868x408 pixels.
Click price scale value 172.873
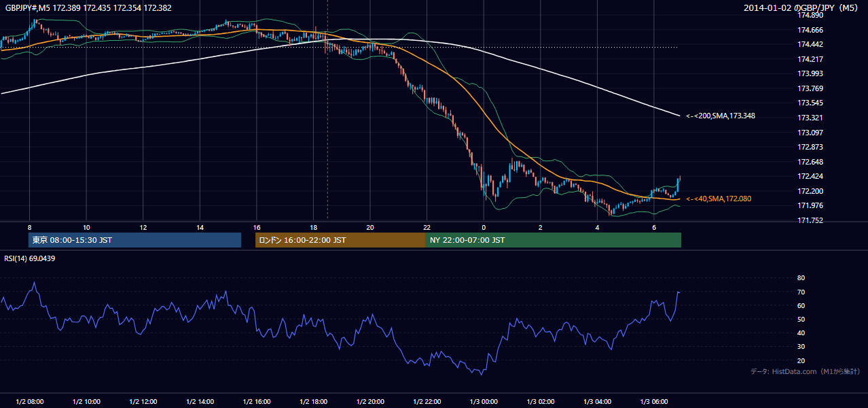click(810, 147)
